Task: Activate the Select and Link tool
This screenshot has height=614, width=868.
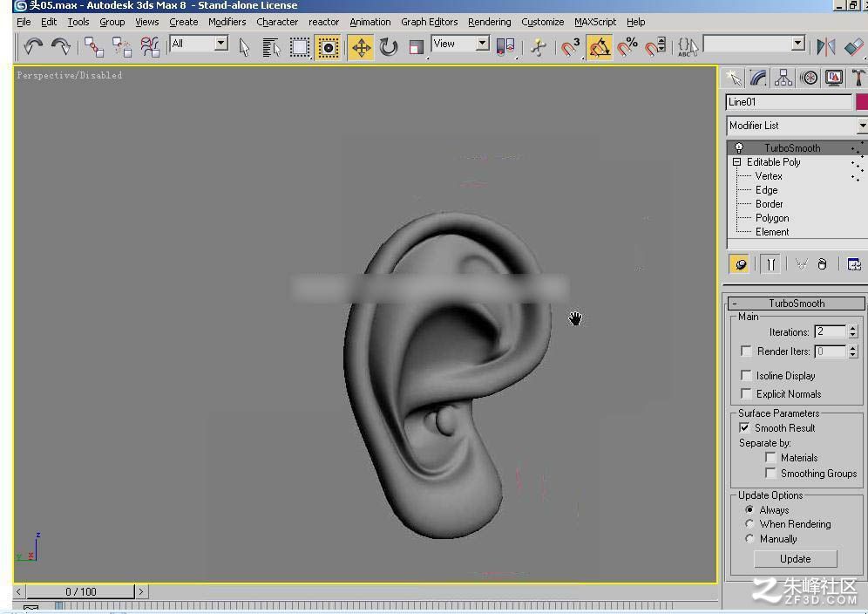Action: pyautogui.click(x=94, y=46)
